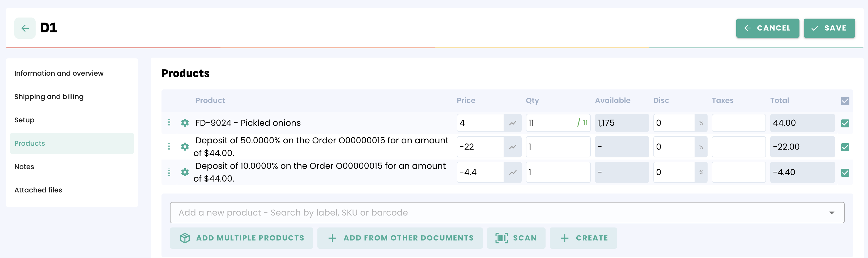Expand the add new product dropdown arrow
Image resolution: width=868 pixels, height=258 pixels.
pyautogui.click(x=832, y=213)
